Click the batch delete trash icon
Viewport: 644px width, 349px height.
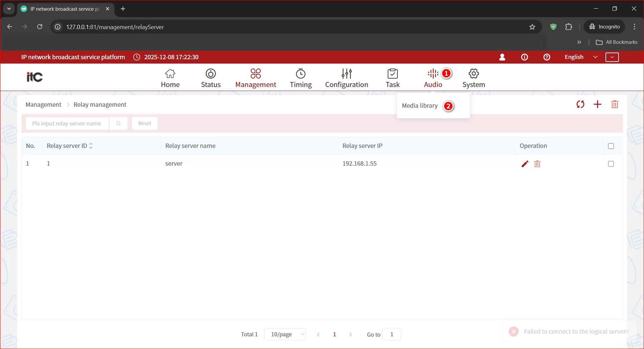[615, 104]
